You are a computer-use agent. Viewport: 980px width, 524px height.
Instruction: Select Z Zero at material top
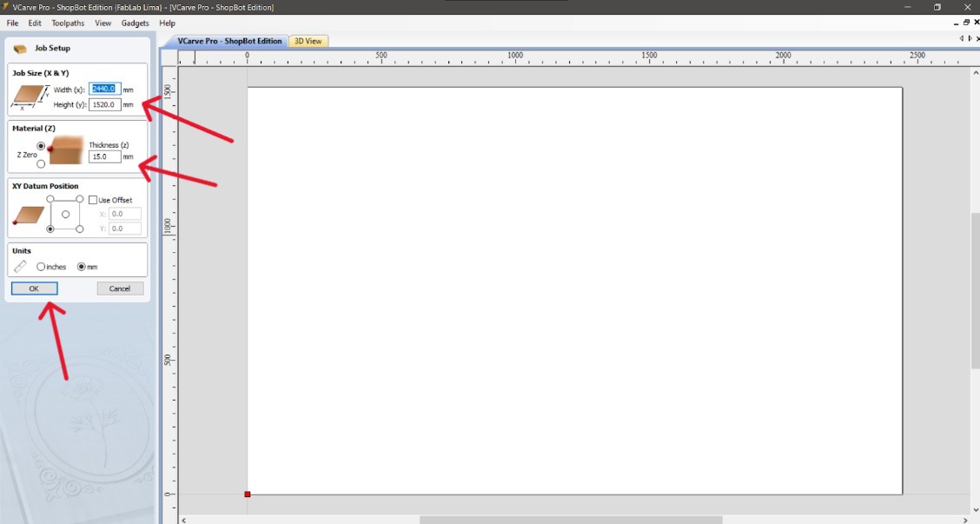(x=41, y=146)
